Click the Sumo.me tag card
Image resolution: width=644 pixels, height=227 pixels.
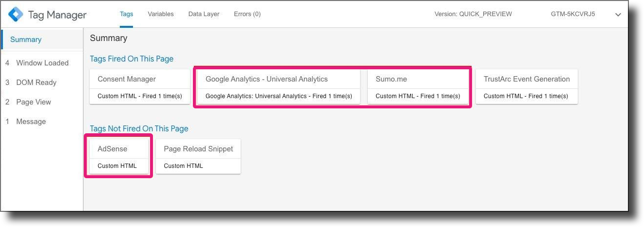click(417, 86)
